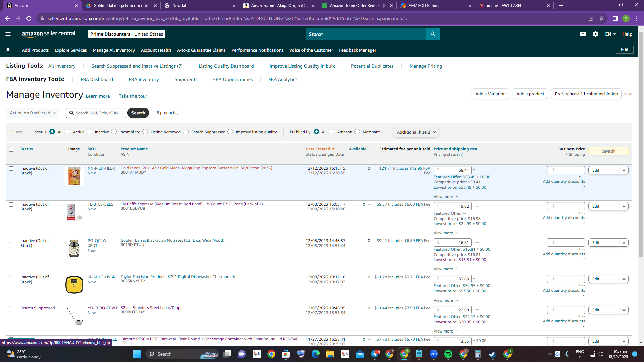The width and height of the screenshot is (644, 362).
Task: Open the Manage Pricing link
Action: point(426,66)
